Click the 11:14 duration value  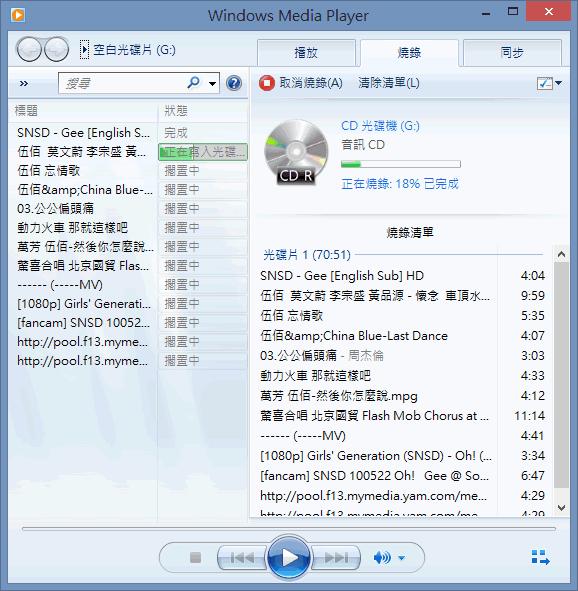(529, 416)
